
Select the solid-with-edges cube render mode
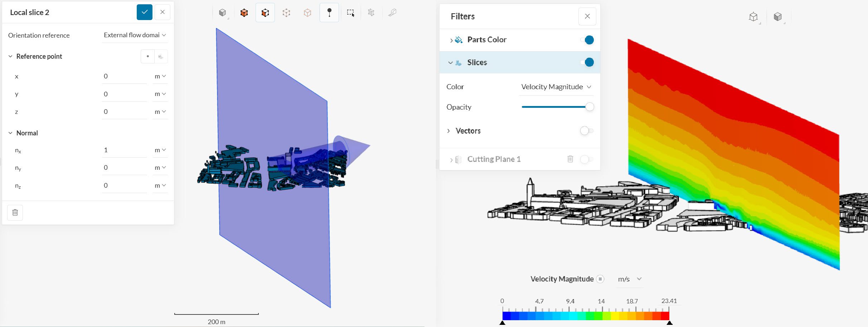244,13
